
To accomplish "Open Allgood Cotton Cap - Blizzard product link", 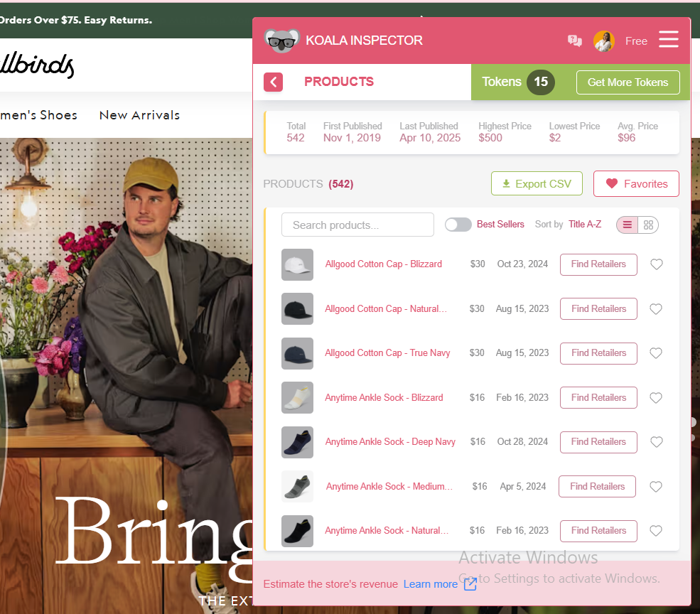I will pos(384,264).
